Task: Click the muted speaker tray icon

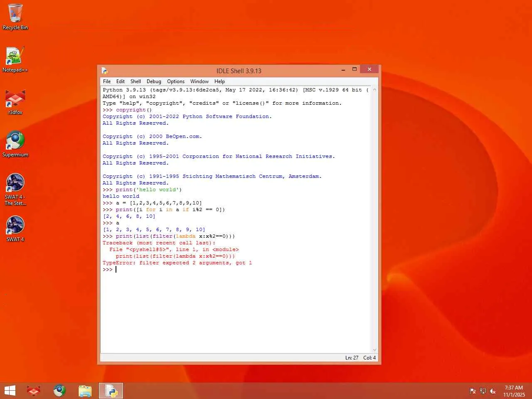Action: 493,391
